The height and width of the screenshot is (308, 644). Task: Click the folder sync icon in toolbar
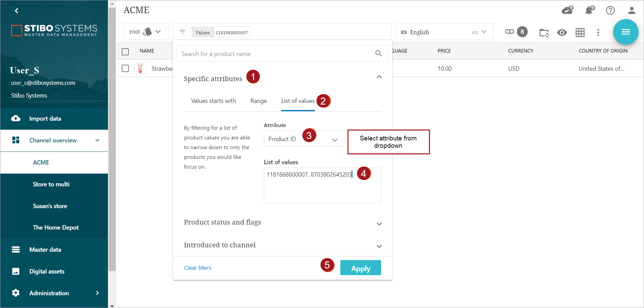click(x=544, y=33)
